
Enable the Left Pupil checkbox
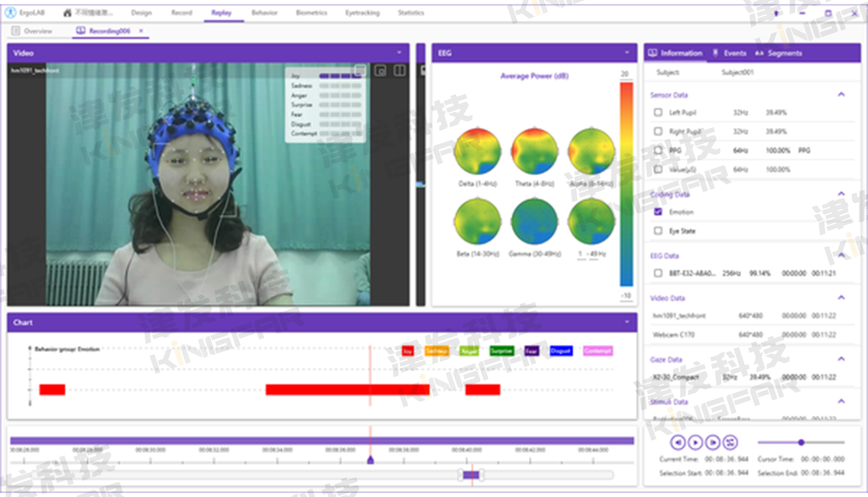coord(658,112)
